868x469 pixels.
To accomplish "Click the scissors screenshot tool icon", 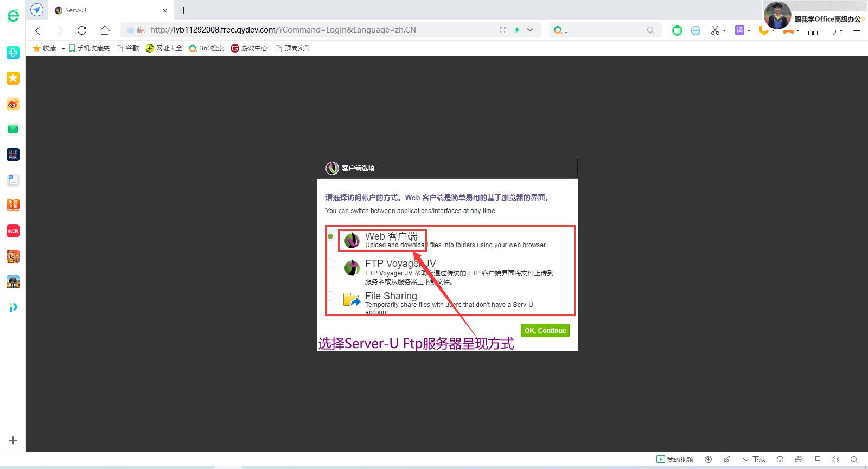I will click(715, 31).
